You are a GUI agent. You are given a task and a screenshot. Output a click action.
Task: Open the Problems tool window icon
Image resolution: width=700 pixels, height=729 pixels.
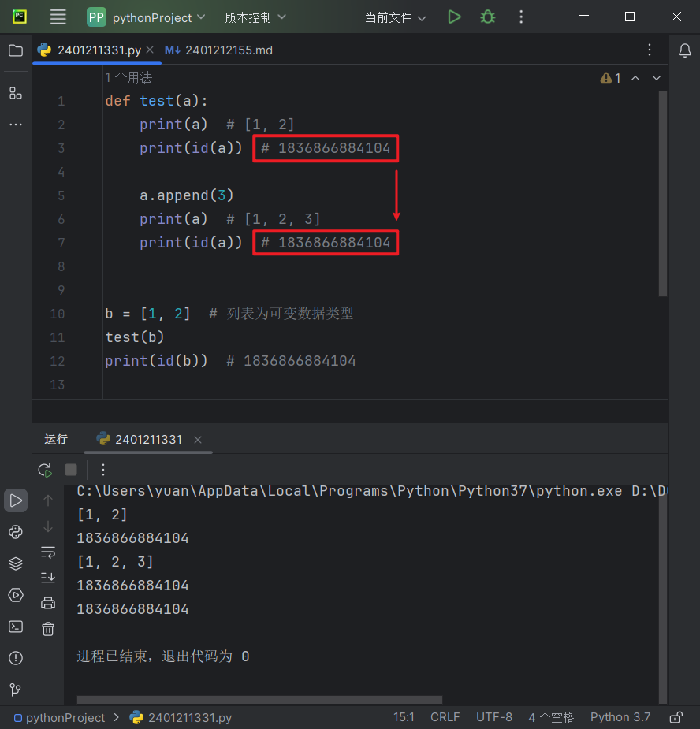[x=16, y=658]
